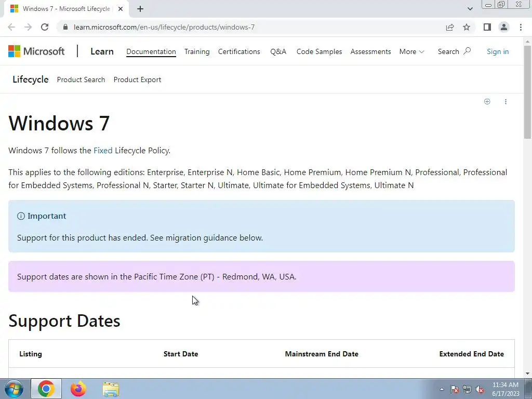Click the scrollbar down arrow
This screenshot has width=532, height=399.
tap(527, 374)
